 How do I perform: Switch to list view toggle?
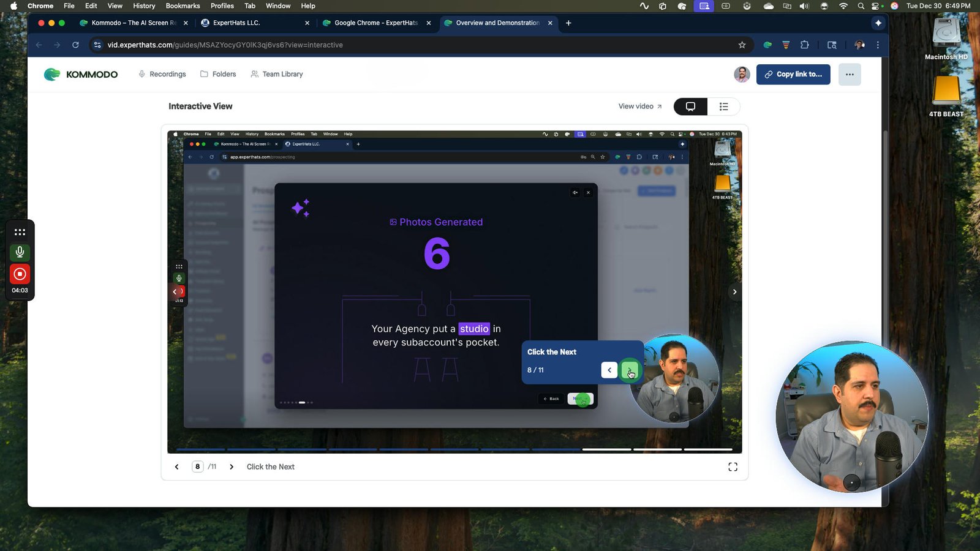(723, 107)
